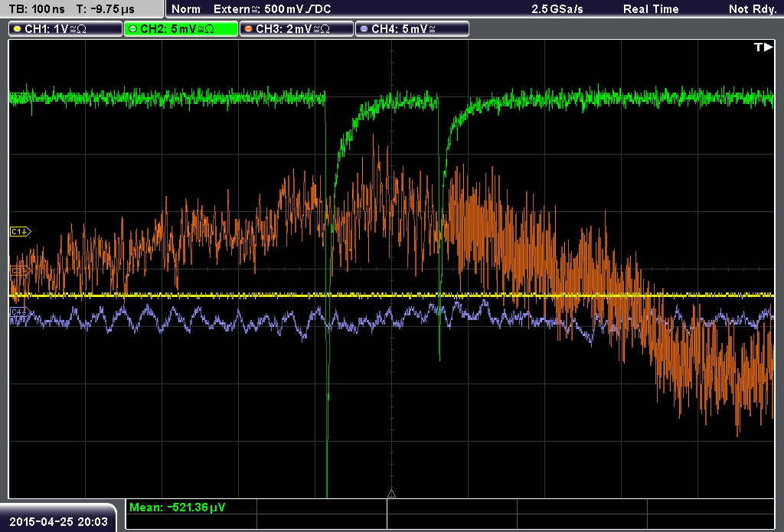Click the Real Time acquisition label
The width and height of the screenshot is (784, 532).
(651, 9)
